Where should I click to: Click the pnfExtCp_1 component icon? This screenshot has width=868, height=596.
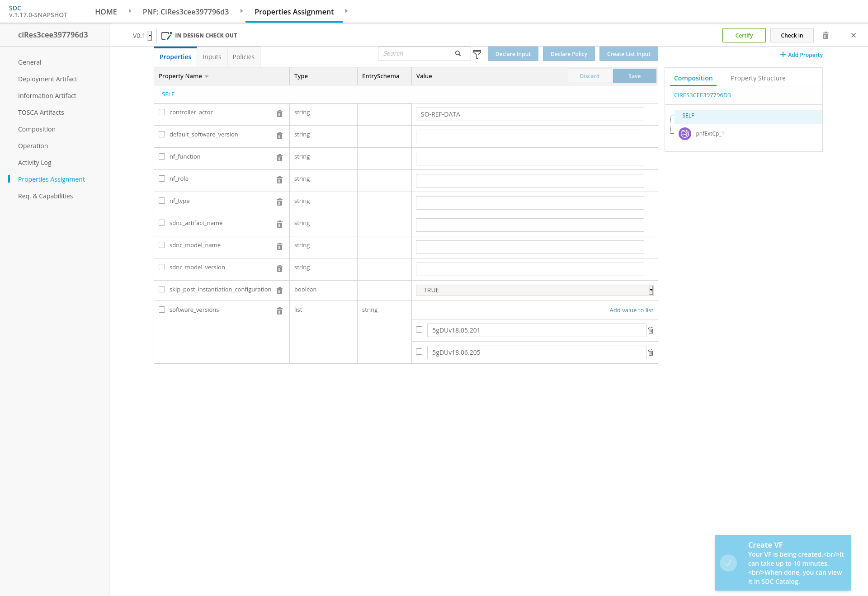coord(685,134)
